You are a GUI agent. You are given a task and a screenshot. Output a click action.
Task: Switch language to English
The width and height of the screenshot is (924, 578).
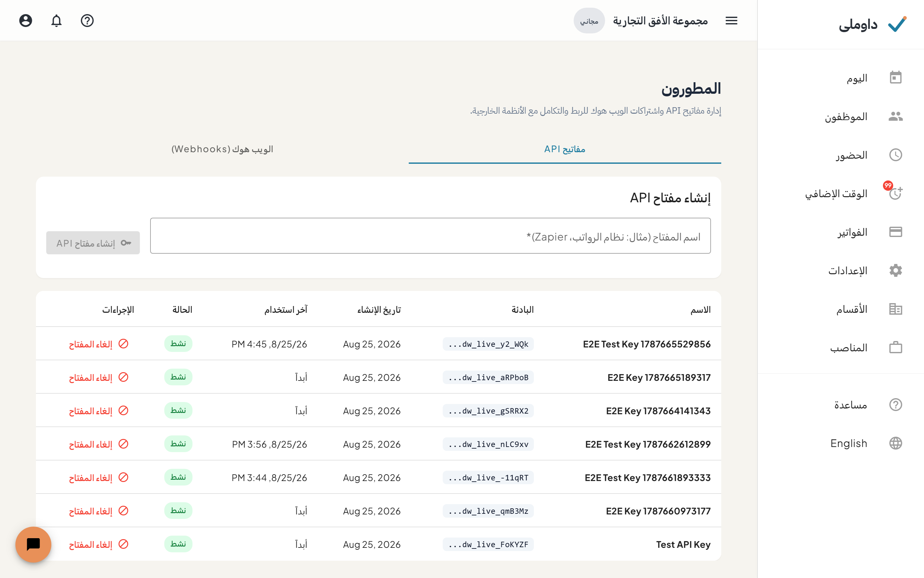click(848, 443)
